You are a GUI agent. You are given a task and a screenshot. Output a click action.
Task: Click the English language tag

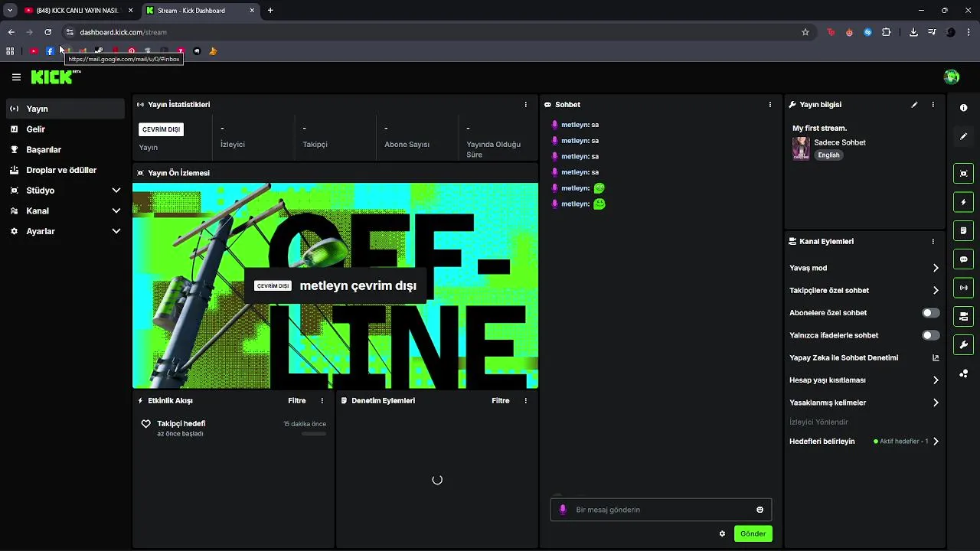tap(828, 155)
